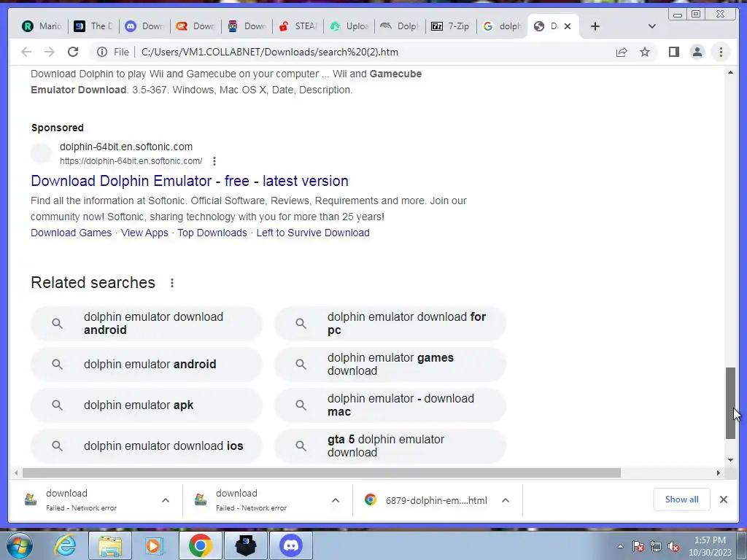Screen dimensions: 747x560
Task: Open the Top Downloads sitelink
Action: (212, 233)
